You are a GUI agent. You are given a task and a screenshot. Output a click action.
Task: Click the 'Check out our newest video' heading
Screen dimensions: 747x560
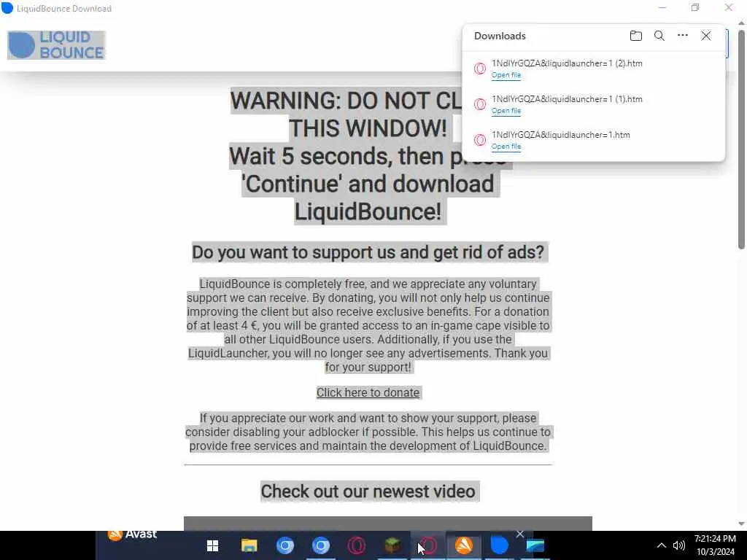coord(368,491)
